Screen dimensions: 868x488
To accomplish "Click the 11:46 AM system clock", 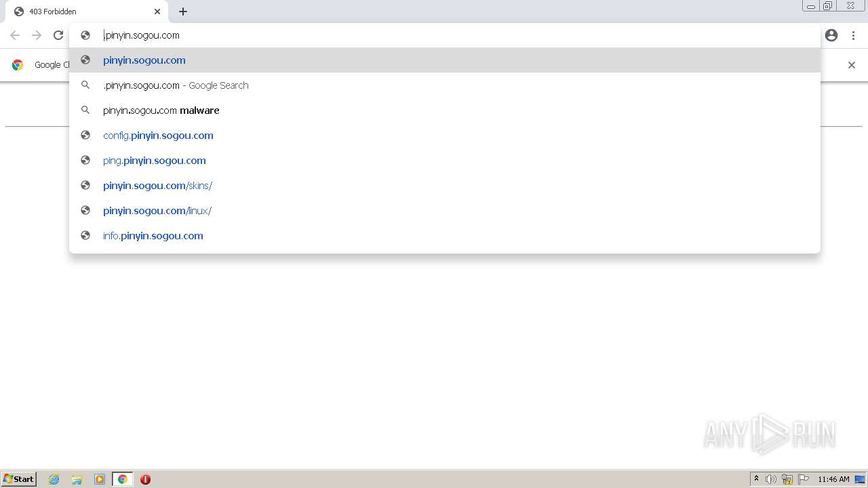I will [833, 479].
